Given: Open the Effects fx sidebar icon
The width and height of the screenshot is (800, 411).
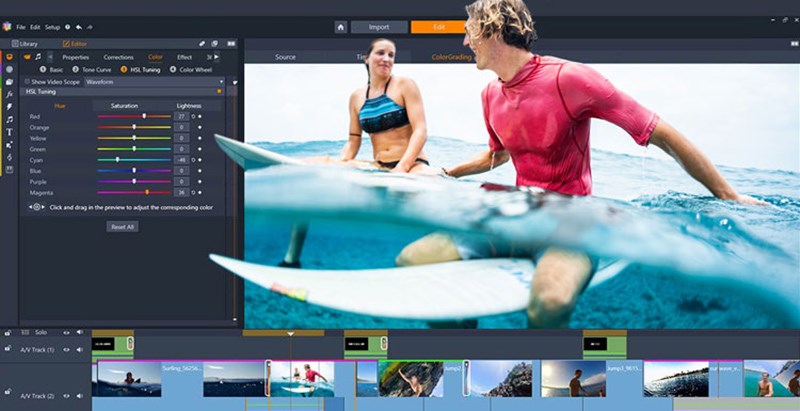Looking at the screenshot, I should [x=10, y=94].
